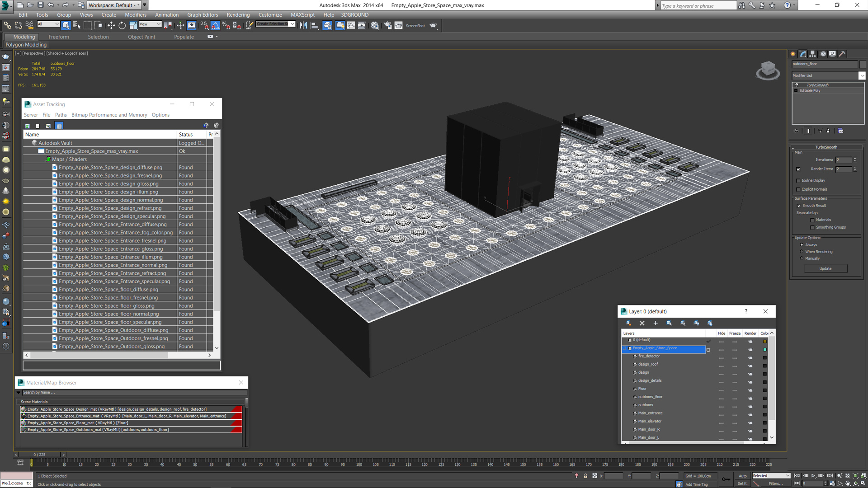This screenshot has height=488, width=868.
Task: Open the Rendering menu
Action: 238,15
